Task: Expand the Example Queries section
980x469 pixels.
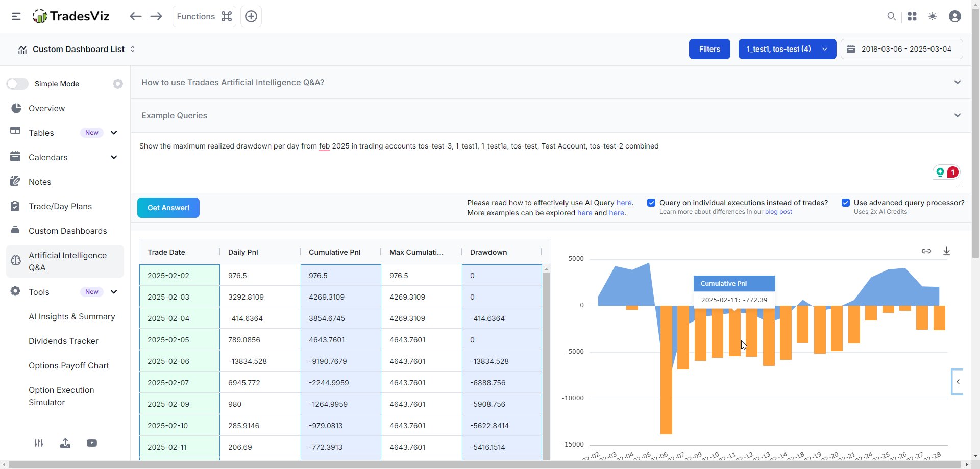Action: (x=551, y=115)
